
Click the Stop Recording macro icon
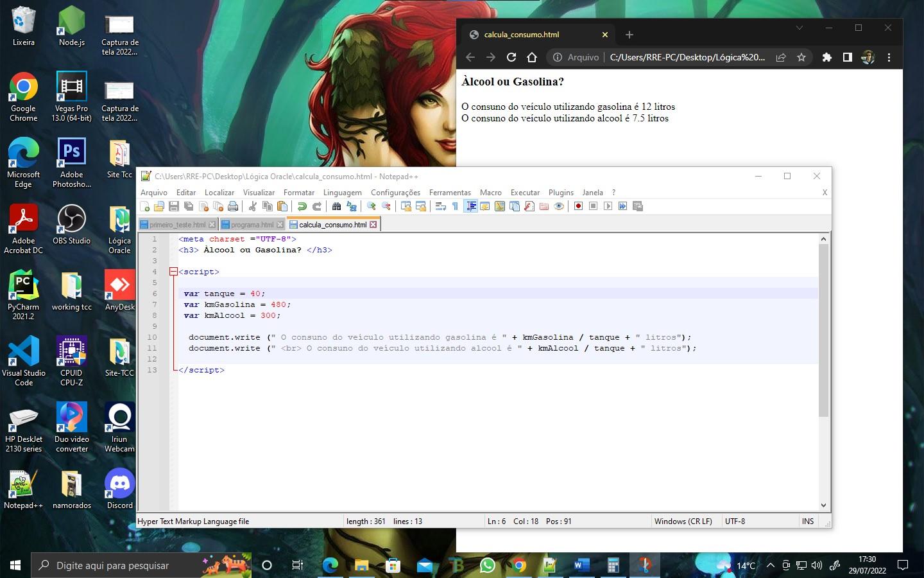click(593, 206)
